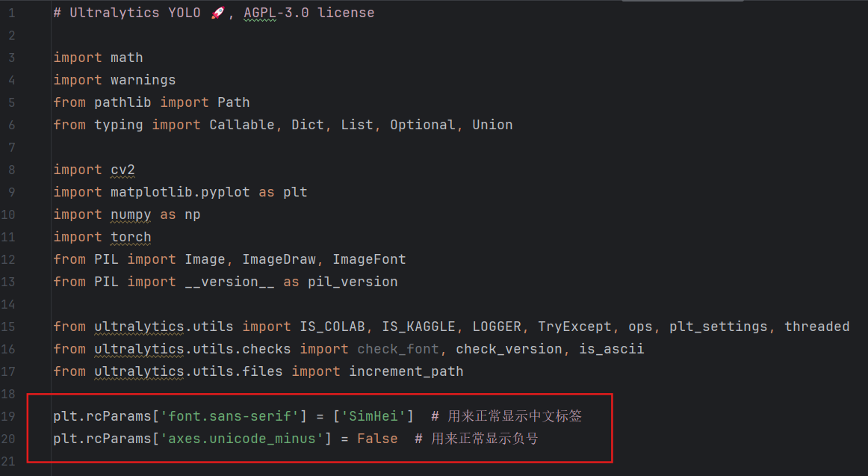The image size is (868, 476).
Task: Click line number 1 in the gutter
Action: point(12,13)
